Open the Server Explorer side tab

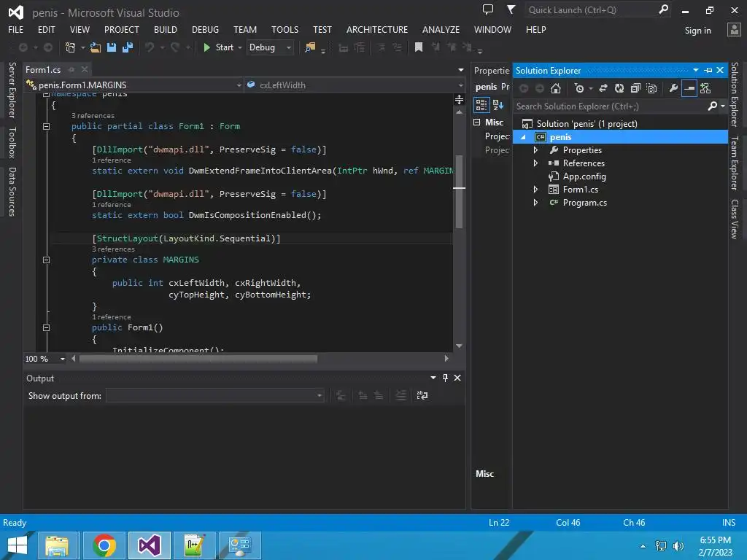[x=12, y=90]
